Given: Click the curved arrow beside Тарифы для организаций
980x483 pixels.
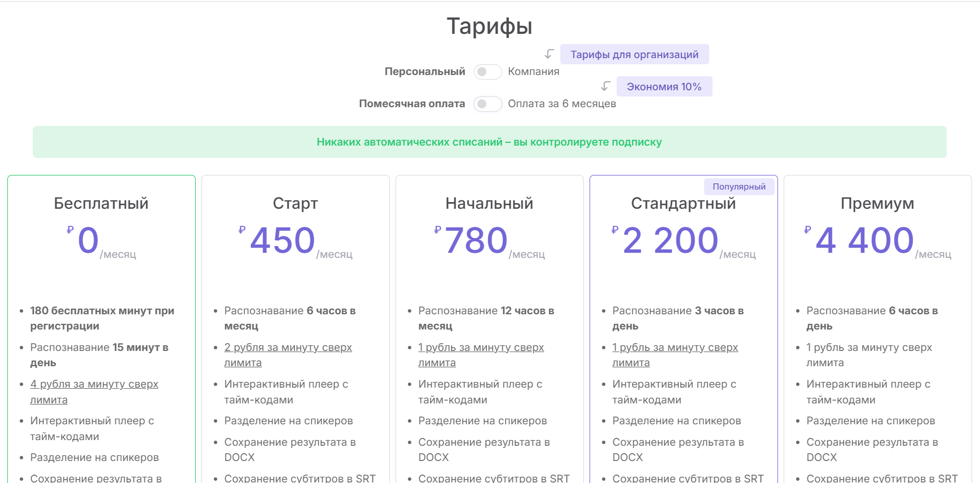Looking at the screenshot, I should [549, 54].
